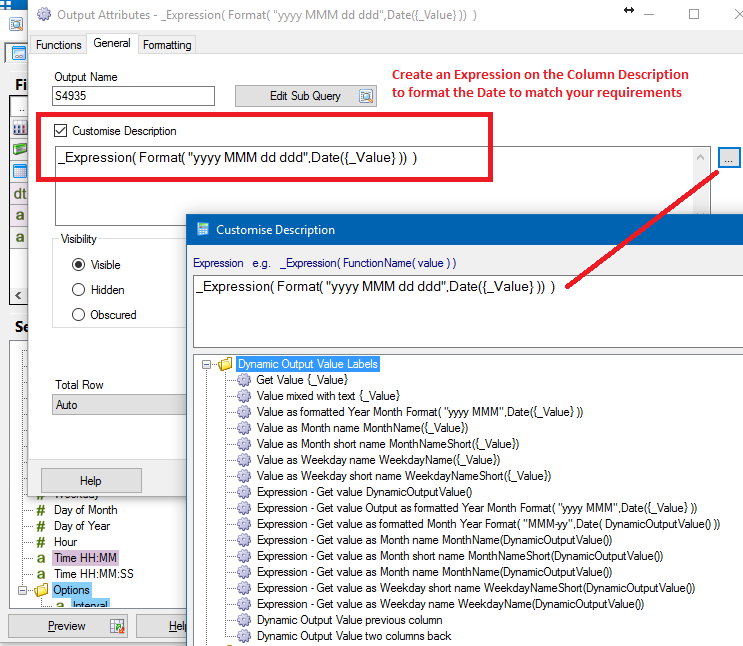Click hash icon beside Day of Month
The image size is (743, 646).
41,510
